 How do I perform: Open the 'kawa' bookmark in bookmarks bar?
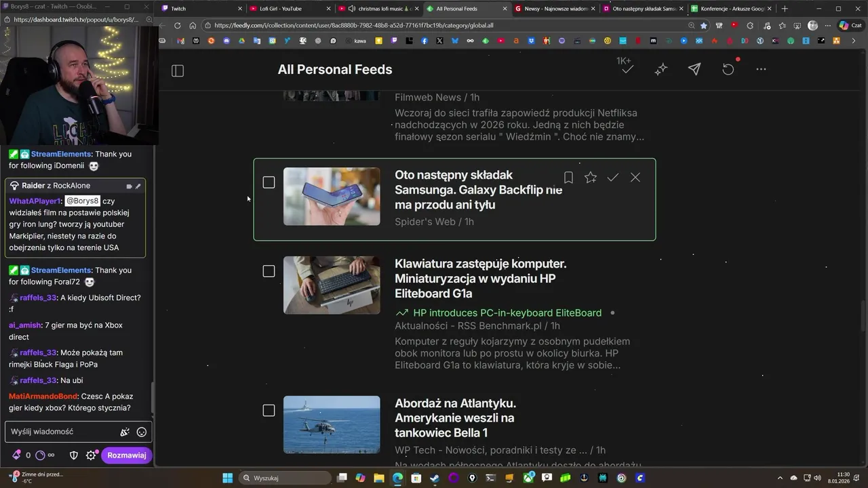355,41
